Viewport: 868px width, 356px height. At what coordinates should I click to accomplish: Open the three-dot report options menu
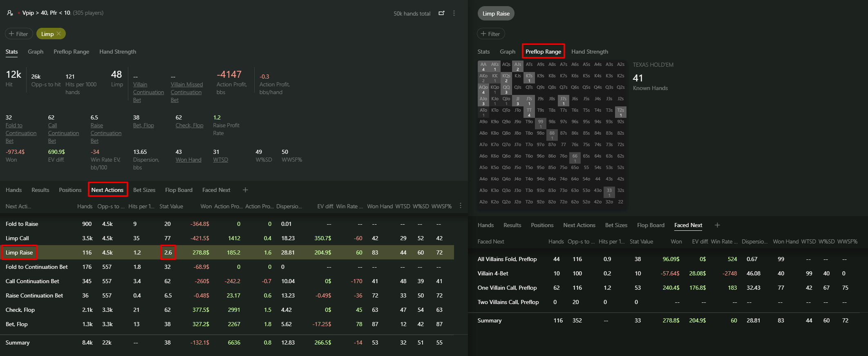coord(454,13)
